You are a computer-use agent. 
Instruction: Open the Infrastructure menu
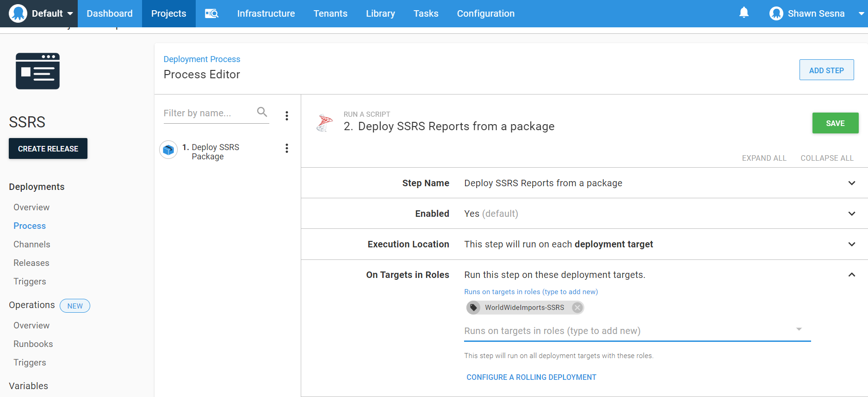266,13
